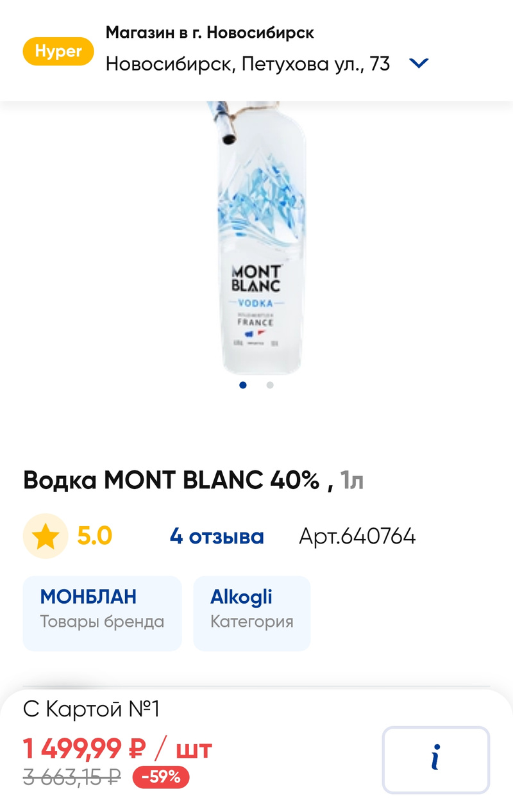Screen dimensions: 513x812
Task: Tap the yellow Hyper store badge
Action: click(58, 52)
